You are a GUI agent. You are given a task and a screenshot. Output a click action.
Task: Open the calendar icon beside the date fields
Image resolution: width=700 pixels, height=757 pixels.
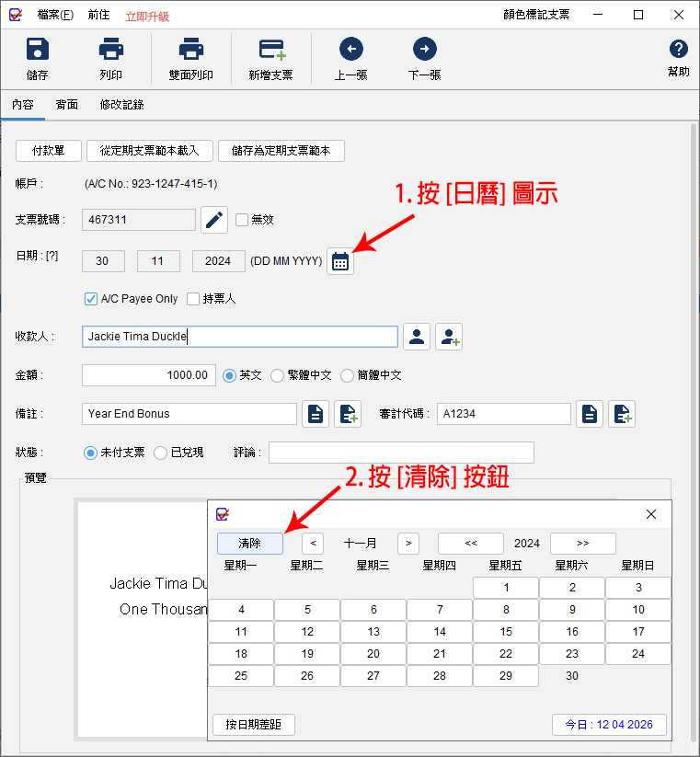(x=340, y=261)
